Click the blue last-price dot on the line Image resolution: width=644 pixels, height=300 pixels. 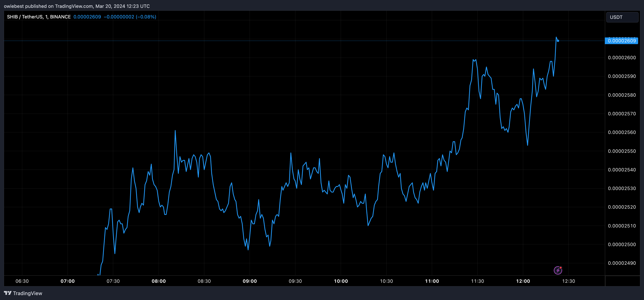tap(558, 41)
